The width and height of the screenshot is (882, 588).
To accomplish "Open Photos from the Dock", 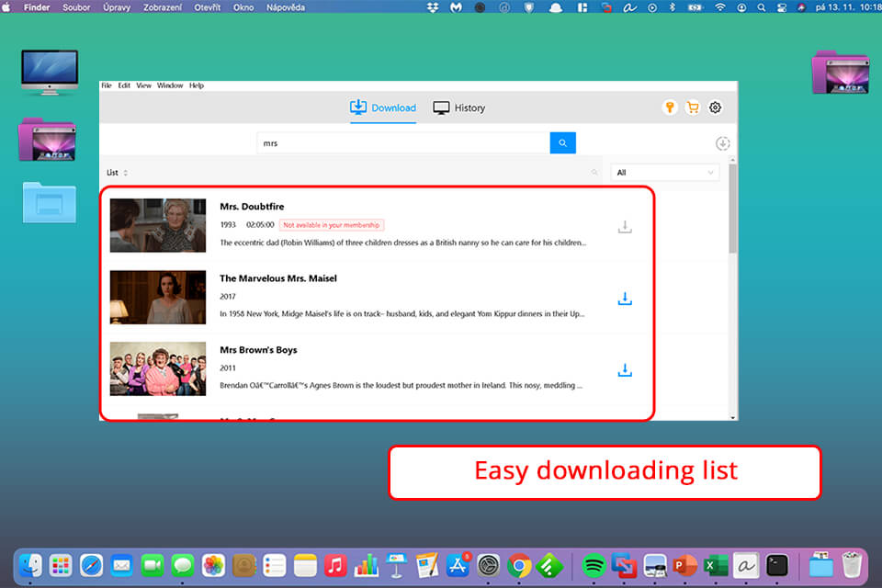I will 213,566.
